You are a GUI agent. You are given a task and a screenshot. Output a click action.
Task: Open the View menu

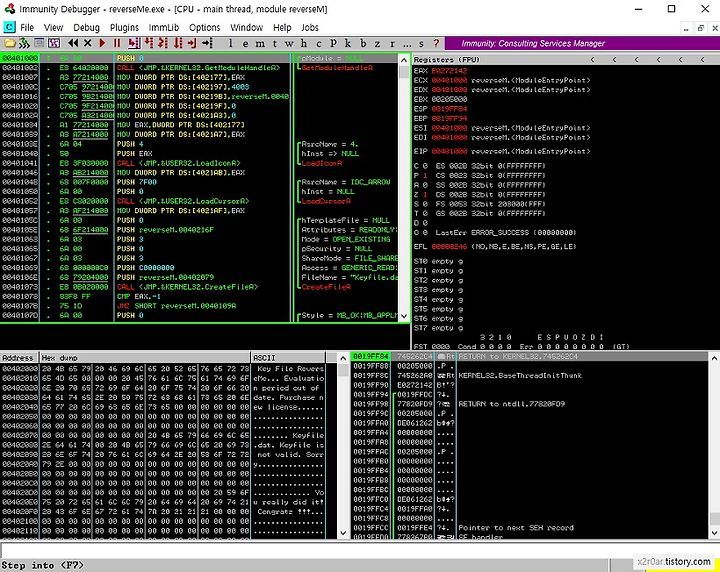(53, 28)
